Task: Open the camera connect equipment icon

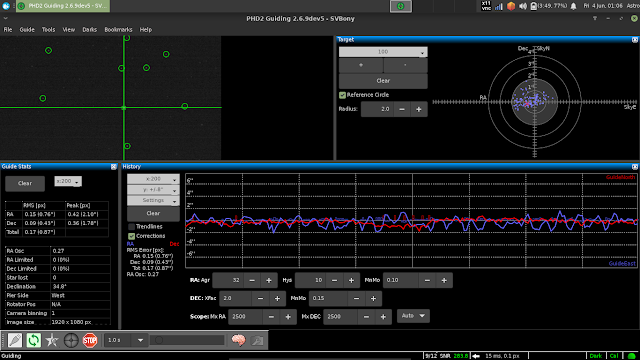Action: 15,340
